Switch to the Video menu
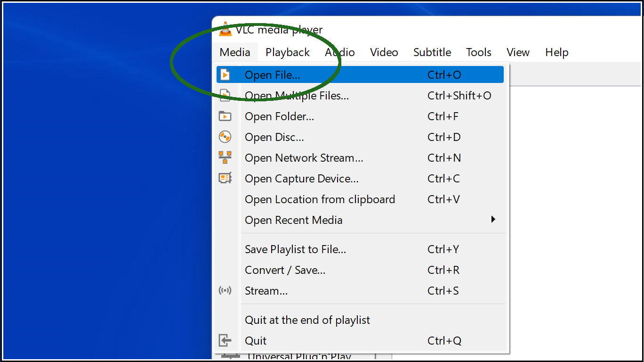The height and width of the screenshot is (362, 644). pos(384,52)
